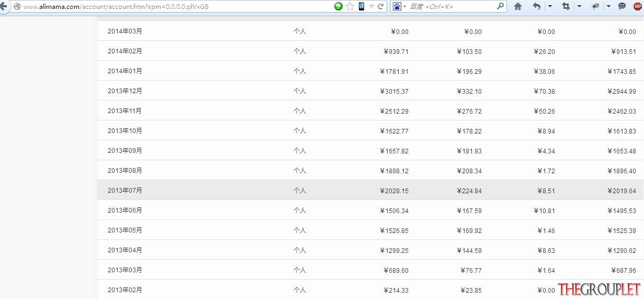Click the green circular arrow icon
Image resolution: width=644 pixels, height=299 pixels.
click(x=338, y=6)
